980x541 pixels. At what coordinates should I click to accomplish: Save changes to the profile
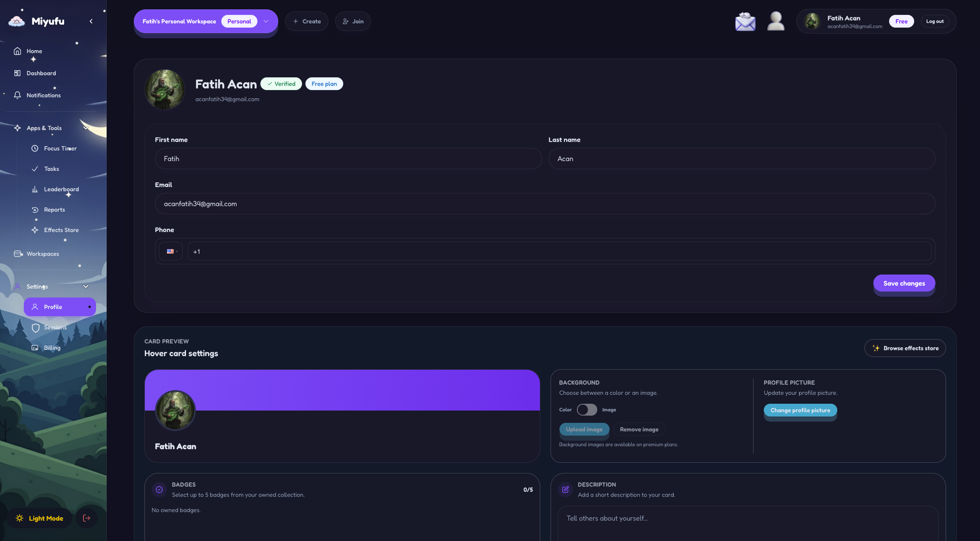pyautogui.click(x=904, y=283)
